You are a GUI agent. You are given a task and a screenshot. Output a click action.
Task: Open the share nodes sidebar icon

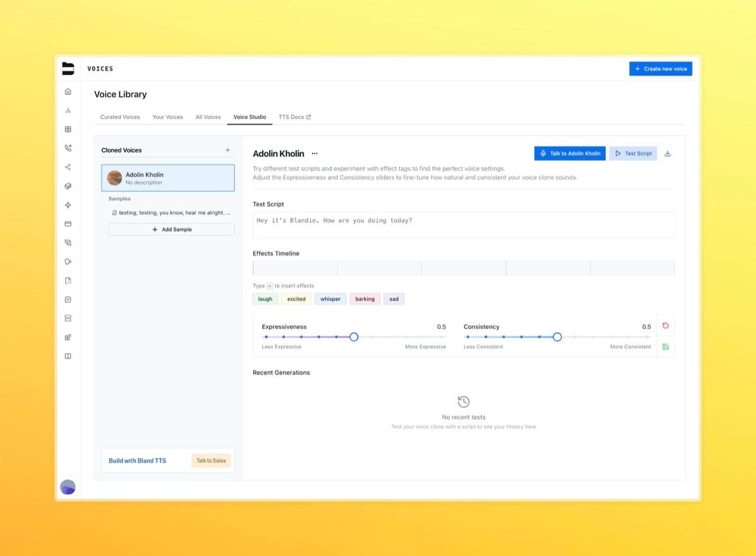pos(68,167)
